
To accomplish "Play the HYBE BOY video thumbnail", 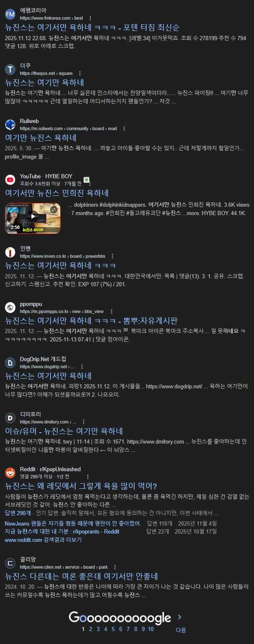I will (33, 218).
